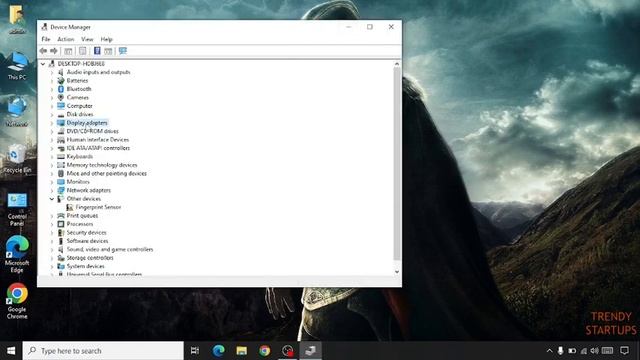Open This PC desktop icon
The height and width of the screenshot is (360, 640).
(x=17, y=66)
